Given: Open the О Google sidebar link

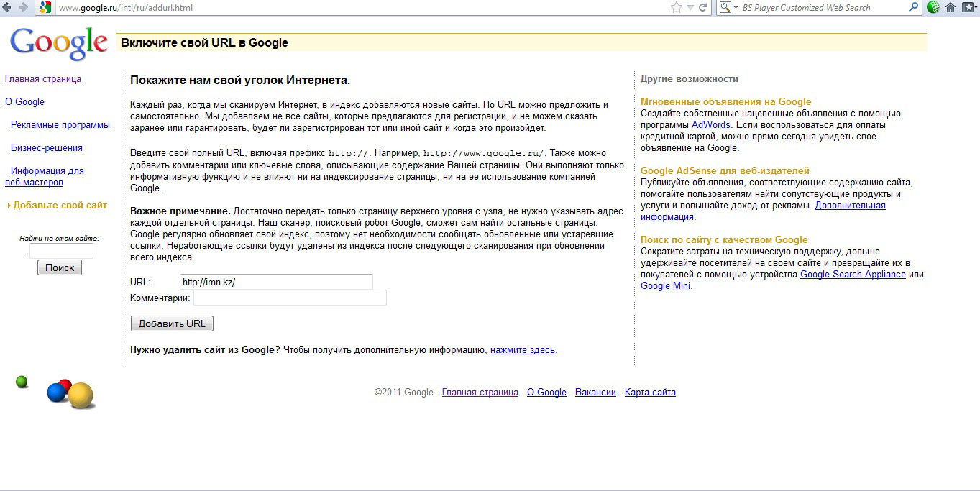Looking at the screenshot, I should point(24,102).
